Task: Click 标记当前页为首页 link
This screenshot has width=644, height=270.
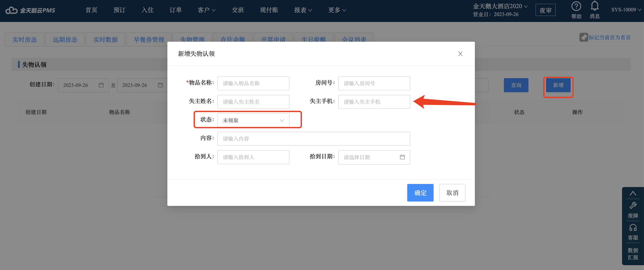Action: click(610, 38)
